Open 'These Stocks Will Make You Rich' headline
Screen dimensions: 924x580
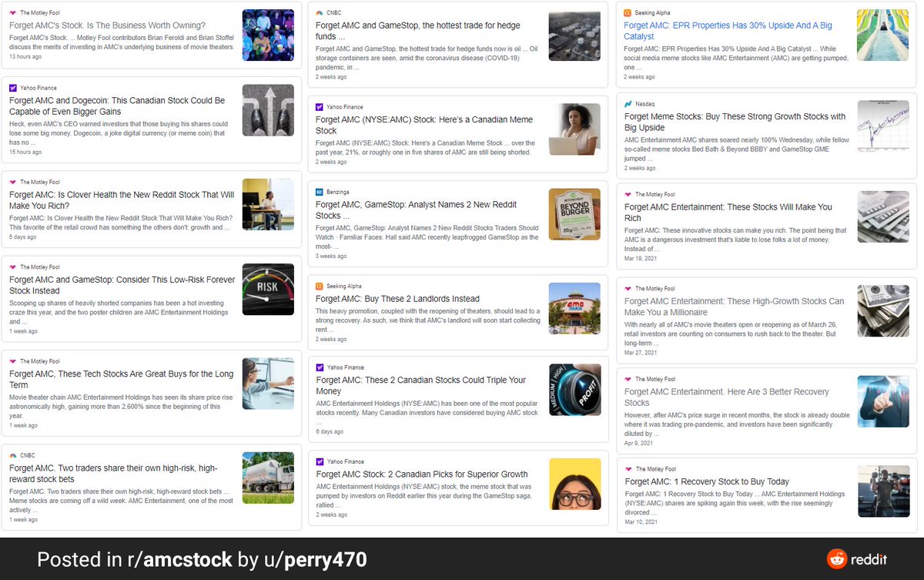pos(728,213)
